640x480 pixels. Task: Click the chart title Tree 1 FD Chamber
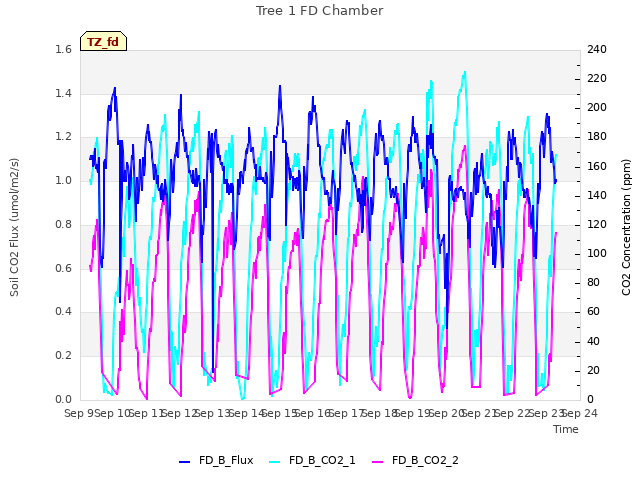coord(319,11)
